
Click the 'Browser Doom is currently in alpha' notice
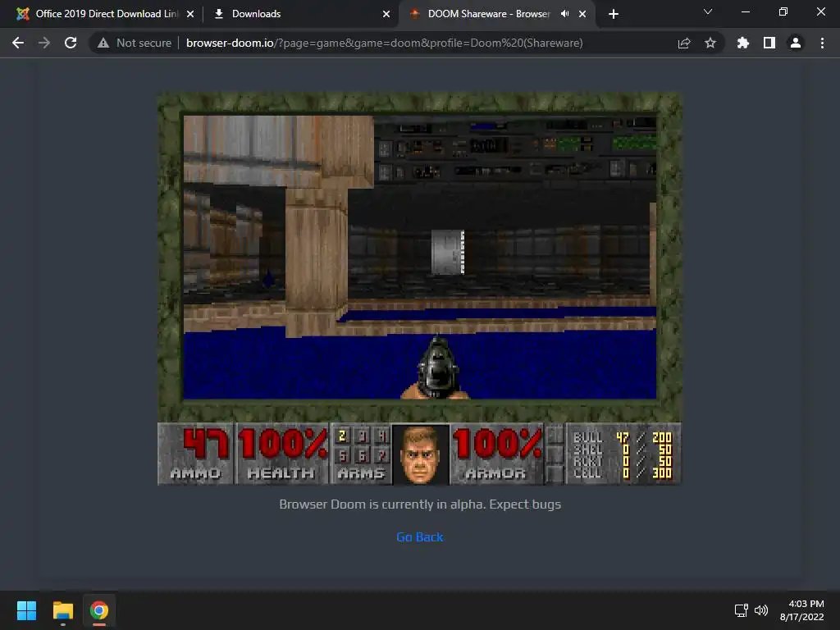point(420,504)
